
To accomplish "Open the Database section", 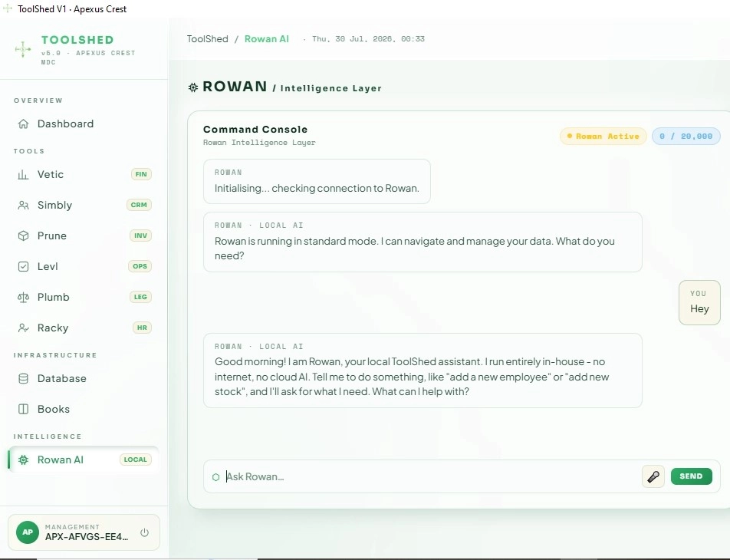I will tap(84, 379).
